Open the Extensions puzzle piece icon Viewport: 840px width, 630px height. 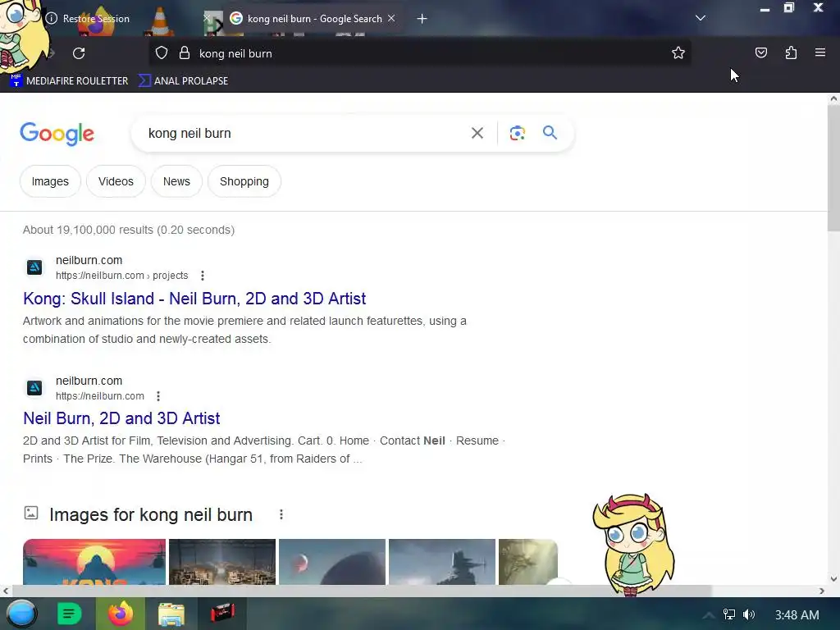pos(791,52)
